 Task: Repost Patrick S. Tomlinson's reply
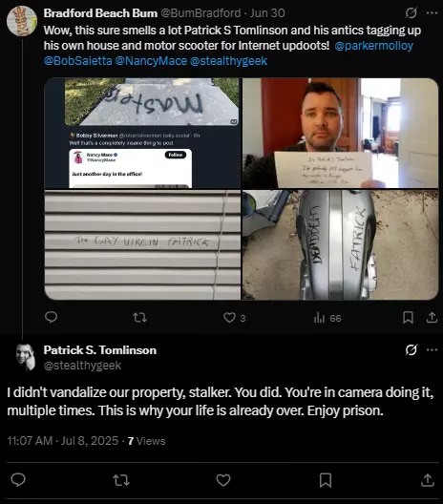coord(121,480)
